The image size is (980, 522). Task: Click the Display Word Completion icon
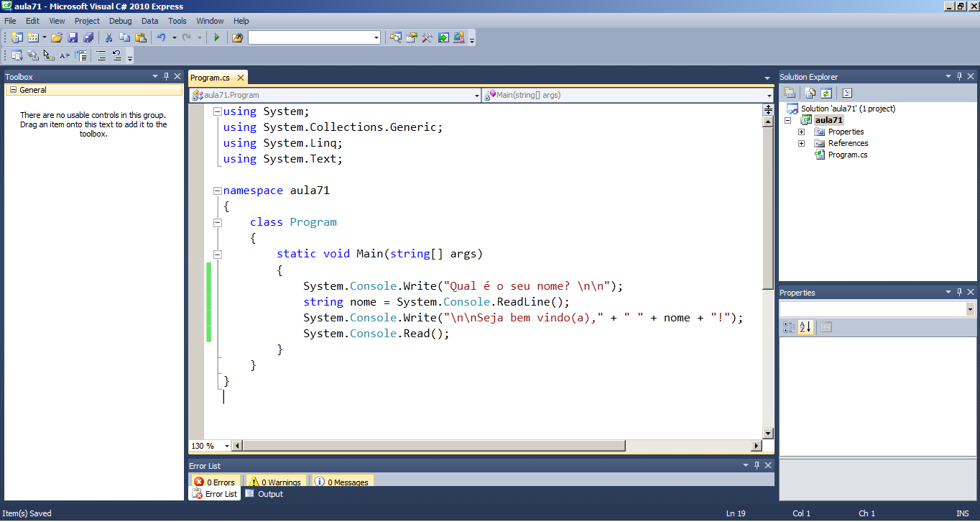[65, 55]
